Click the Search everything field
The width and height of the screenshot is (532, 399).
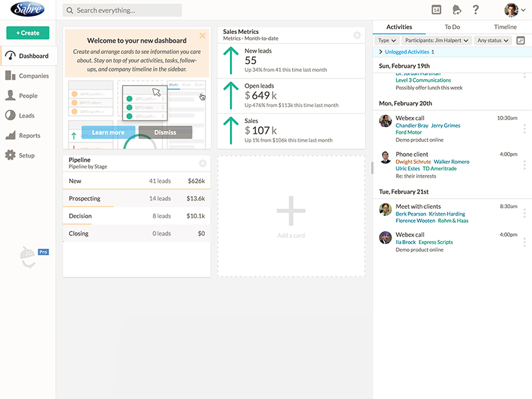click(x=122, y=10)
